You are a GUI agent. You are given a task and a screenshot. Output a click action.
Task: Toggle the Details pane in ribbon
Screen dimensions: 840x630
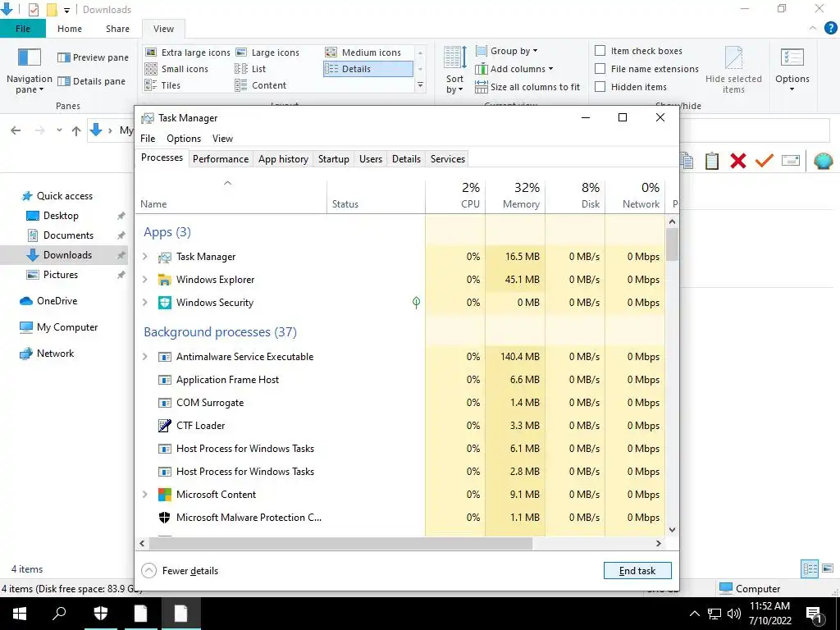coord(92,81)
